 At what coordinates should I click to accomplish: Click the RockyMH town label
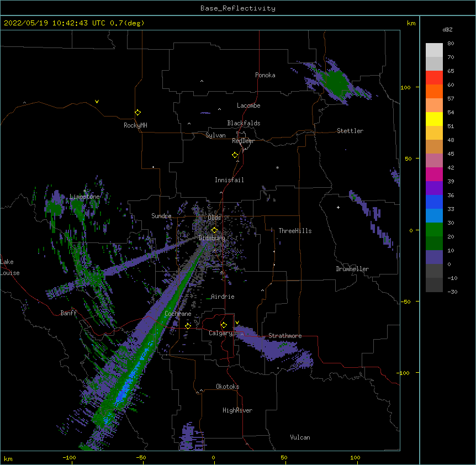coord(135,125)
